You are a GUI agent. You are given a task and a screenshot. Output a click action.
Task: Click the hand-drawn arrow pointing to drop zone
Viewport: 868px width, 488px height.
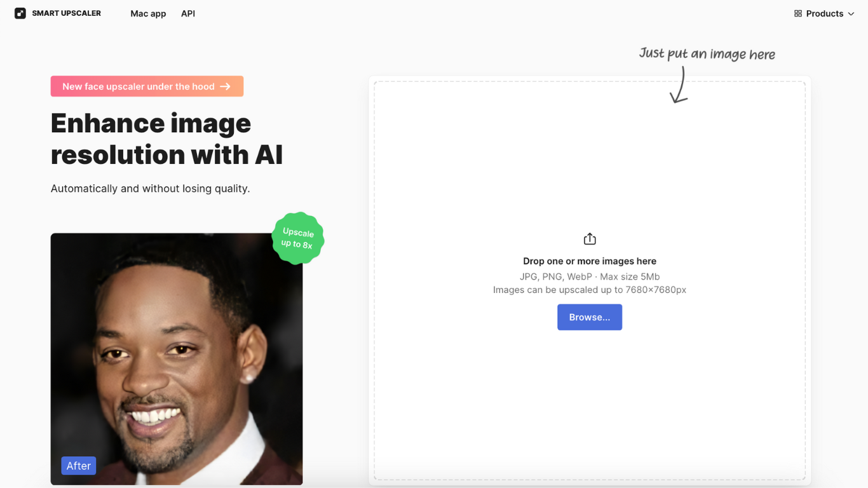[x=680, y=86]
